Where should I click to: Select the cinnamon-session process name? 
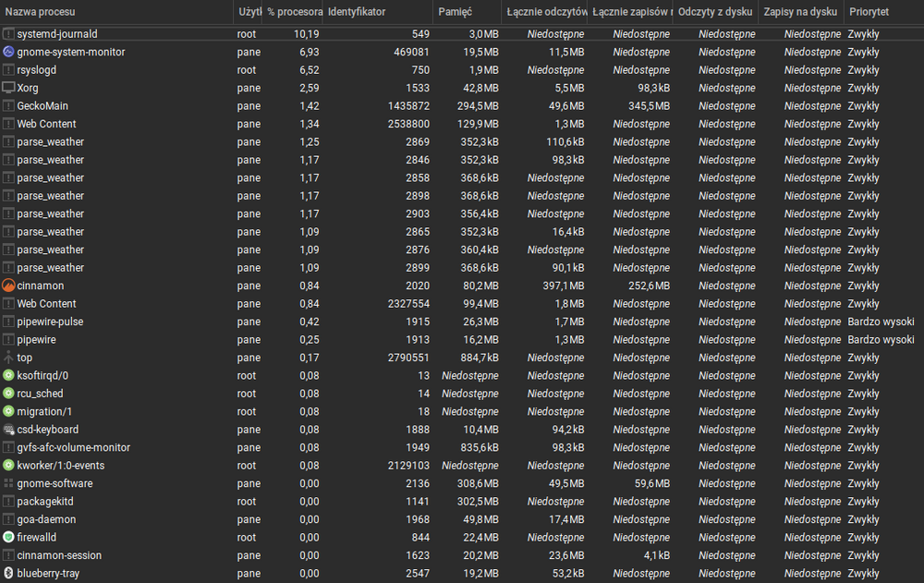tap(59, 555)
